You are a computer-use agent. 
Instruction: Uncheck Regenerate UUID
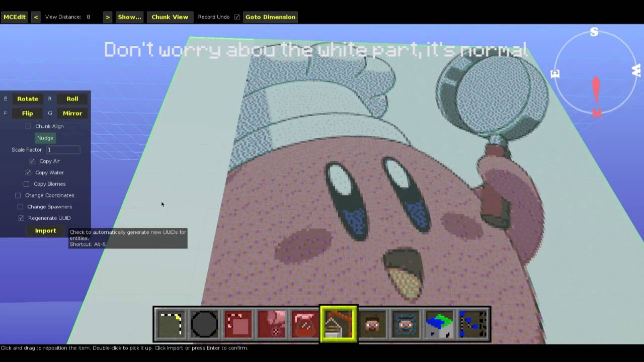pyautogui.click(x=21, y=218)
